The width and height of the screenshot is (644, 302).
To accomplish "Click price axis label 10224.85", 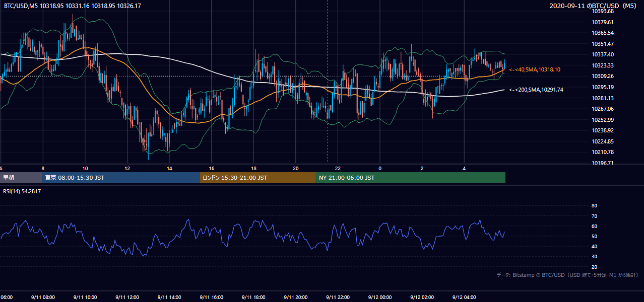I will 603,141.
